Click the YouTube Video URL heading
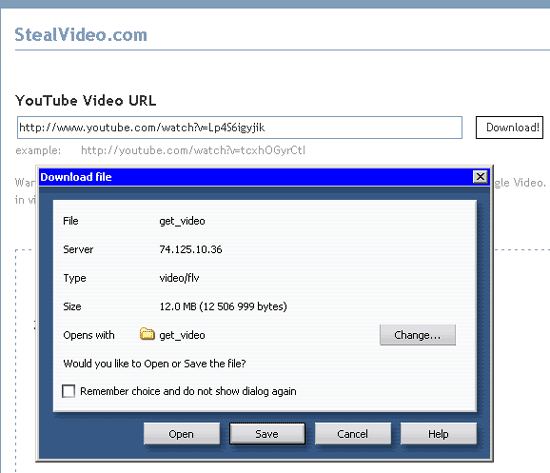 [86, 101]
